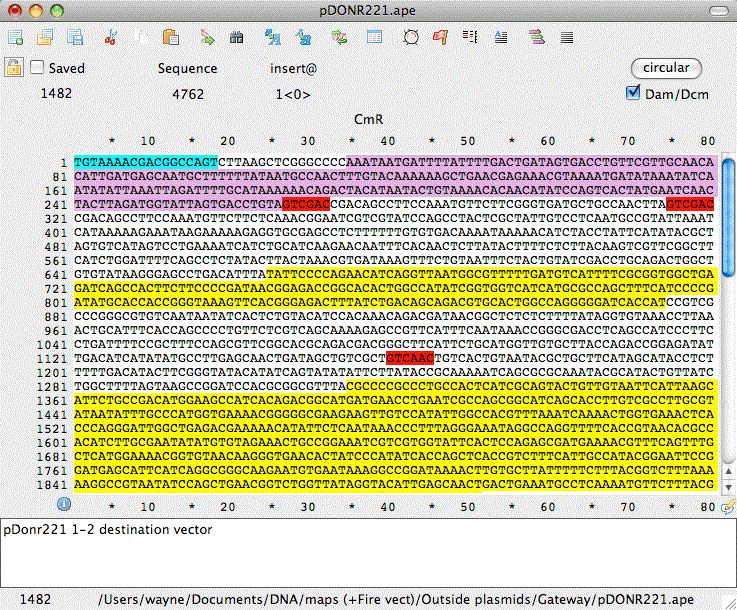Click the Save file disk icon
The width and height of the screenshot is (737, 610).
(75, 39)
